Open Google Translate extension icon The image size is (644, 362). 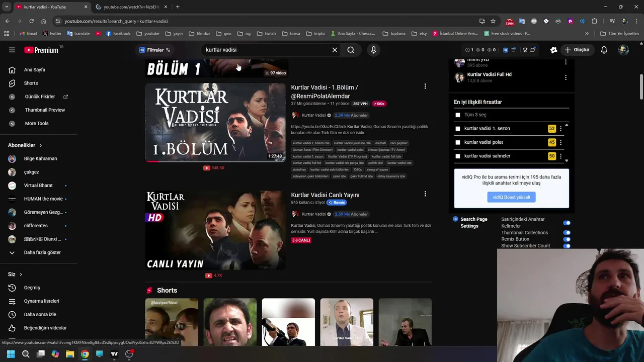(x=522, y=21)
